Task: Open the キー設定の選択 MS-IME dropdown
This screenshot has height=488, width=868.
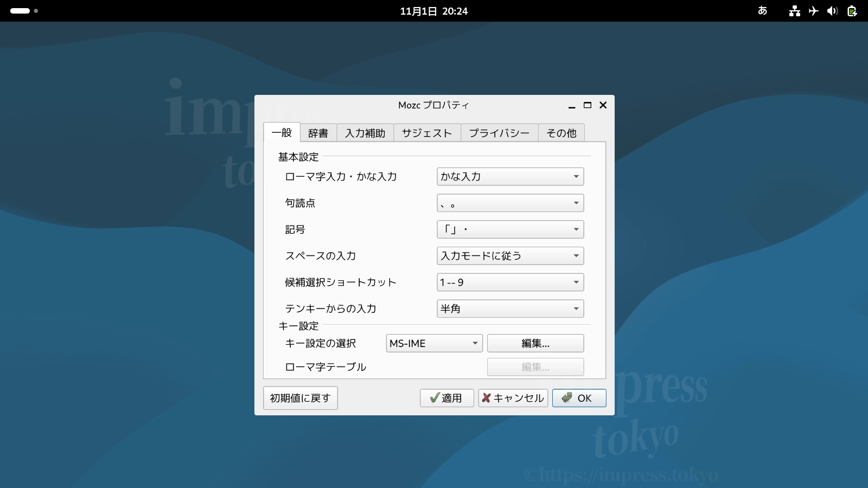Action: click(x=434, y=343)
